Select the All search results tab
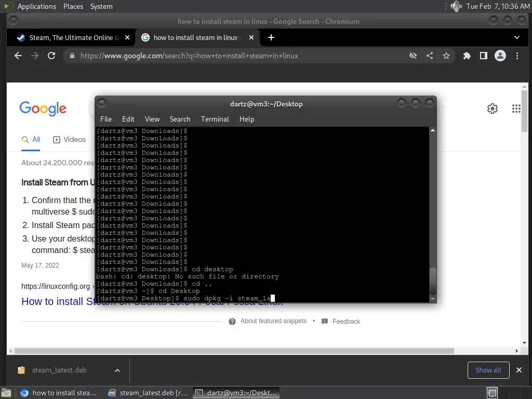This screenshot has width=532, height=399. [31, 139]
